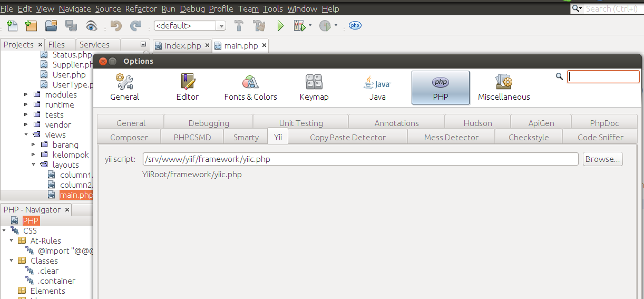Focus the Options dialog search field

tap(603, 76)
